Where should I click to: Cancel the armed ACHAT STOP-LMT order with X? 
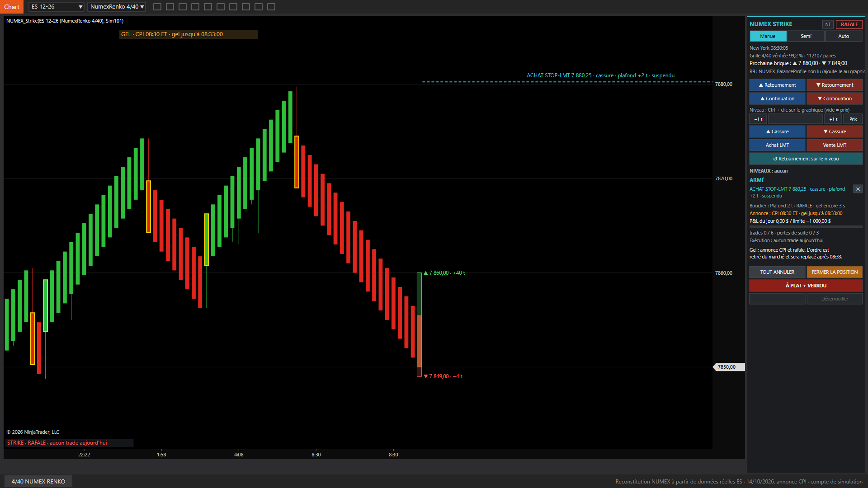858,189
